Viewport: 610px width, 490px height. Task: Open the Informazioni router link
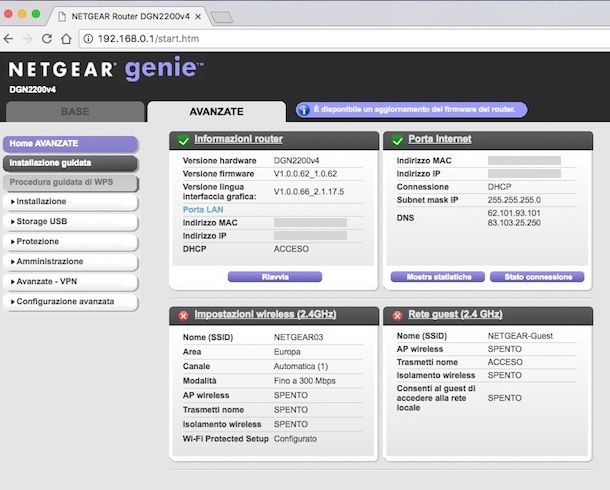pos(238,139)
